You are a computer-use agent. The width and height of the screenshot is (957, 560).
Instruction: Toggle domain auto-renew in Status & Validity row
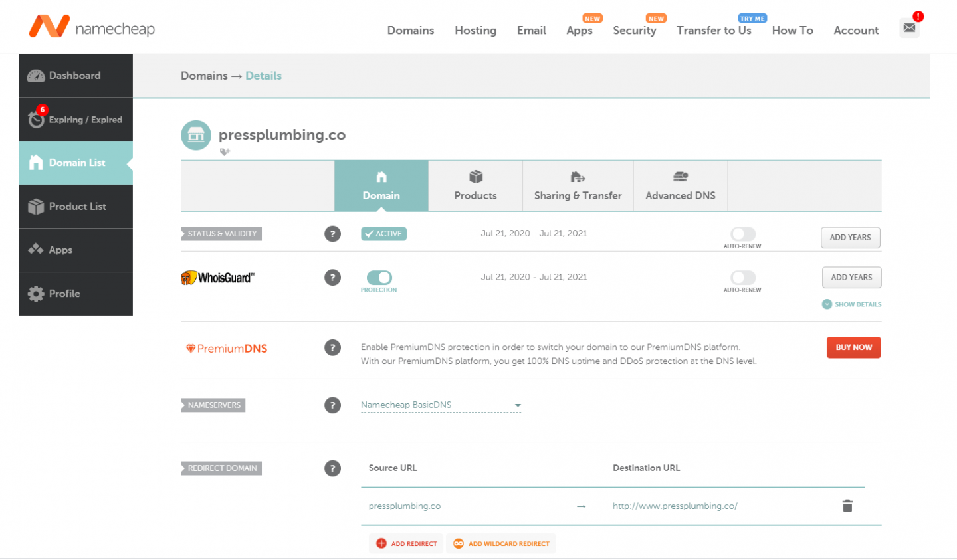click(x=743, y=234)
